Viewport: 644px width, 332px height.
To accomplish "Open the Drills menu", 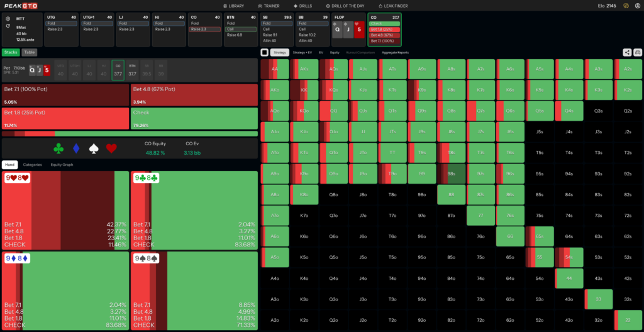I will click(303, 6).
